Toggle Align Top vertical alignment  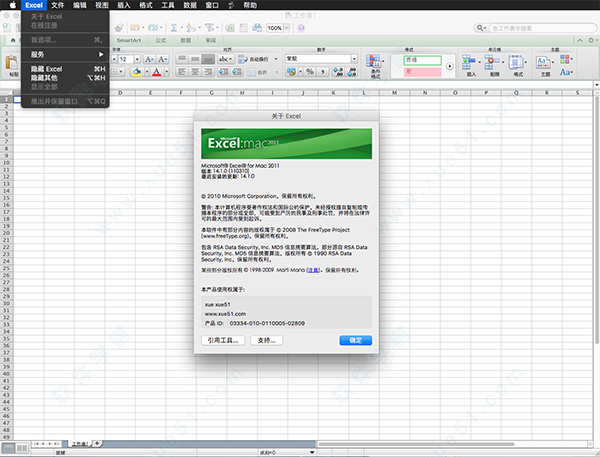click(182, 59)
